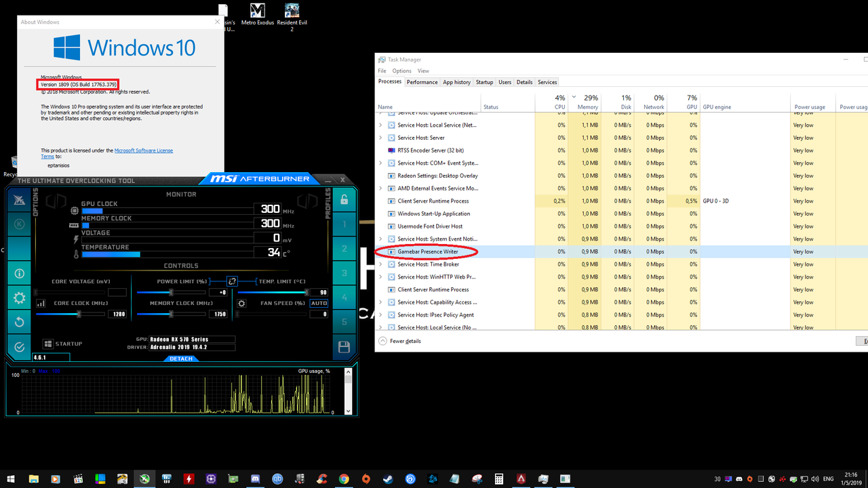
Task: Click Fewer details in Task Manager
Action: click(400, 341)
